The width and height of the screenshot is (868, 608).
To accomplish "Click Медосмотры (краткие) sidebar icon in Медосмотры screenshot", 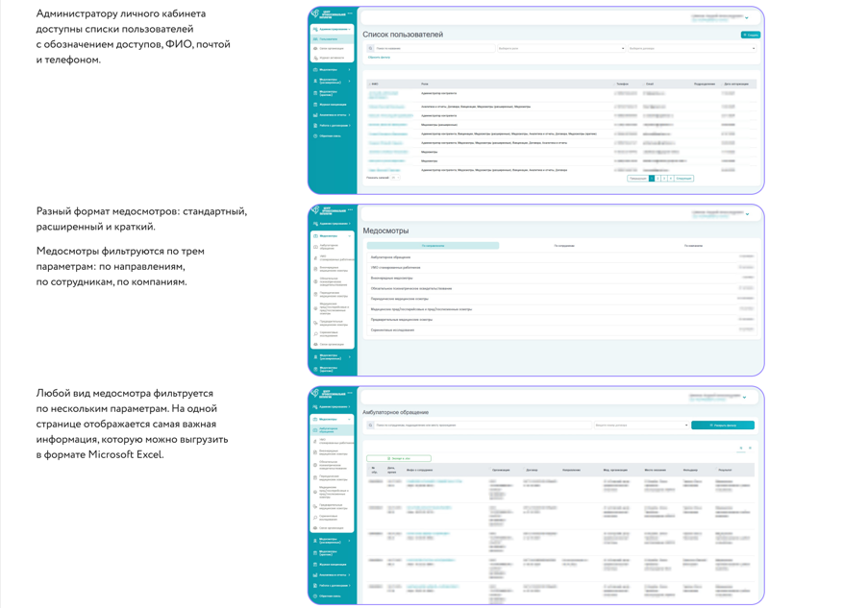I will click(x=315, y=369).
